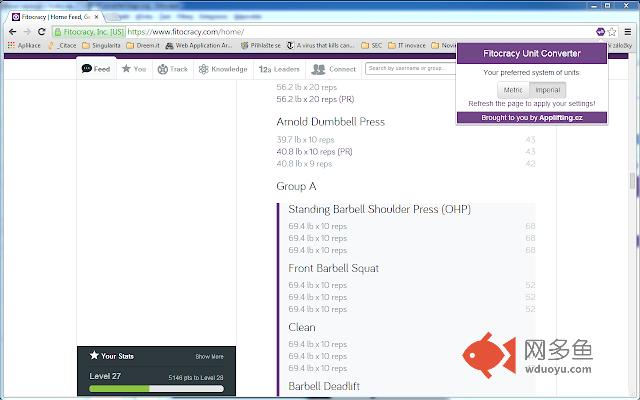The height and width of the screenshot is (400, 640).
Task: Click the Level 27 progress bar
Action: coord(156,389)
